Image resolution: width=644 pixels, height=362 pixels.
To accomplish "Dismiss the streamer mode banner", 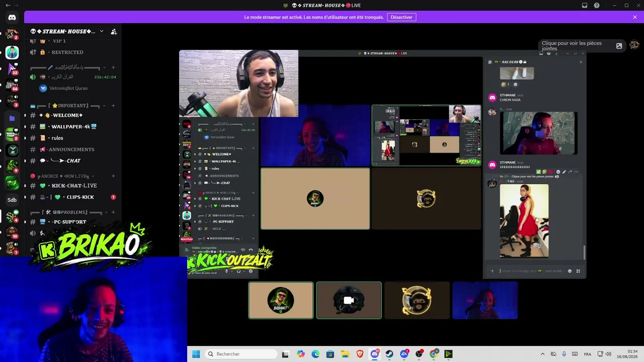I will (635, 17).
